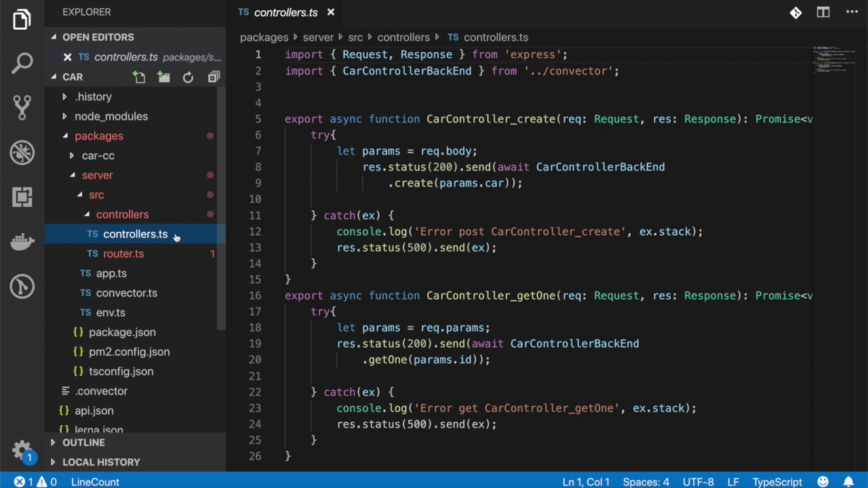Open convector.ts in the file tree
This screenshot has width=868, height=488.
pyautogui.click(x=127, y=293)
